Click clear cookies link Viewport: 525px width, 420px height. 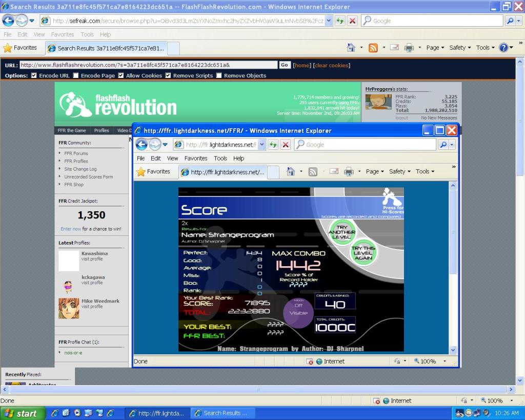point(332,65)
